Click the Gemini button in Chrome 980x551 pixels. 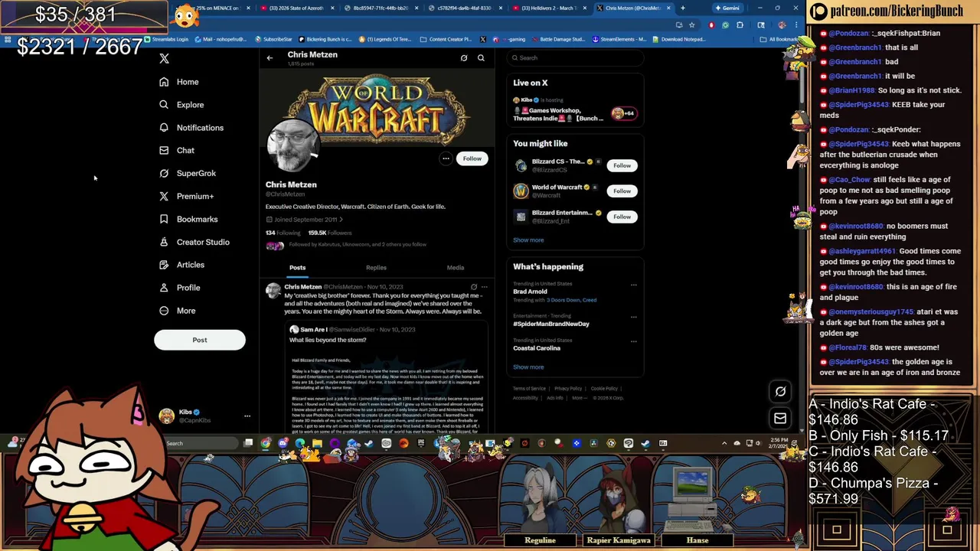pos(727,8)
